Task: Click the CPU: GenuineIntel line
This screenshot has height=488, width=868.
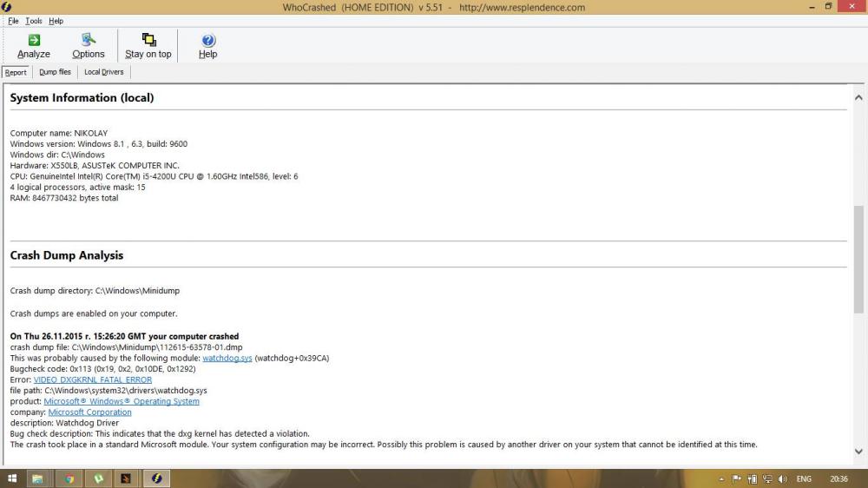Action: [x=154, y=176]
